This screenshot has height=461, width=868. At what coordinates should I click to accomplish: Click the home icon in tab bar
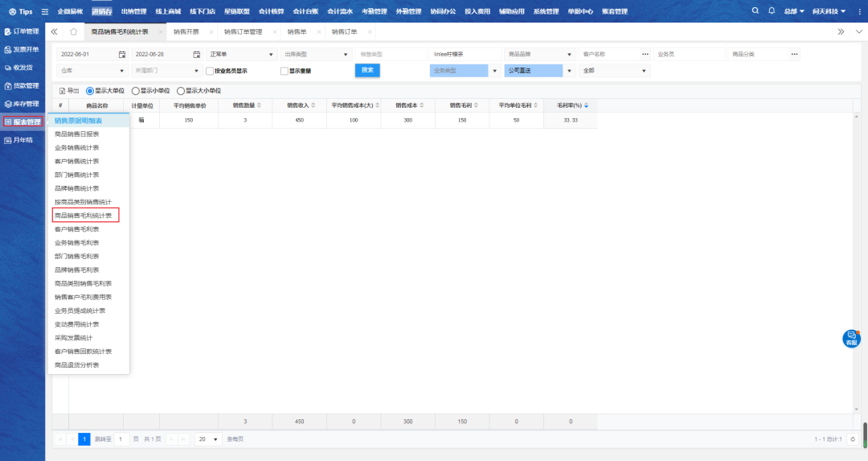74,31
